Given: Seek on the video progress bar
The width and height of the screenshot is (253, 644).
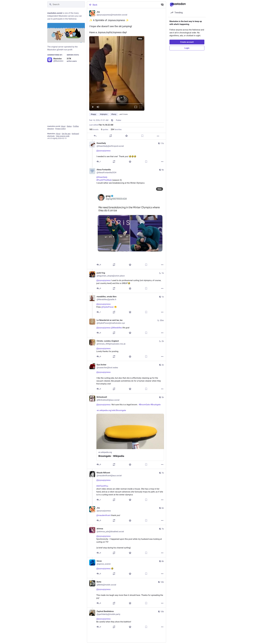Looking at the screenshot, I should pyautogui.click(x=117, y=104).
